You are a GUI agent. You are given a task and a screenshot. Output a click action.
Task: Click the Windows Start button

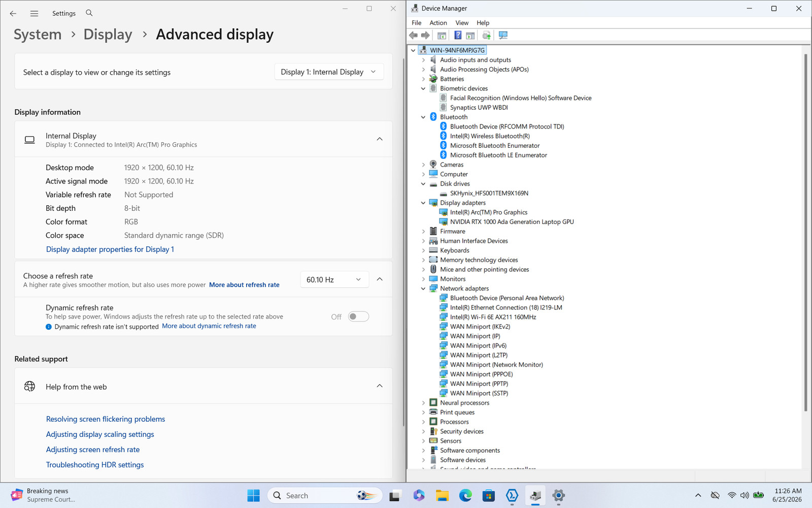click(254, 495)
